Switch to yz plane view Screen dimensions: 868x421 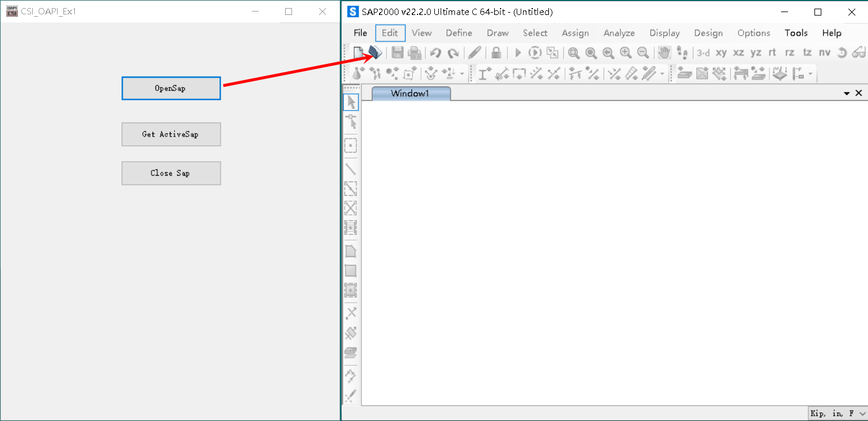coord(756,53)
